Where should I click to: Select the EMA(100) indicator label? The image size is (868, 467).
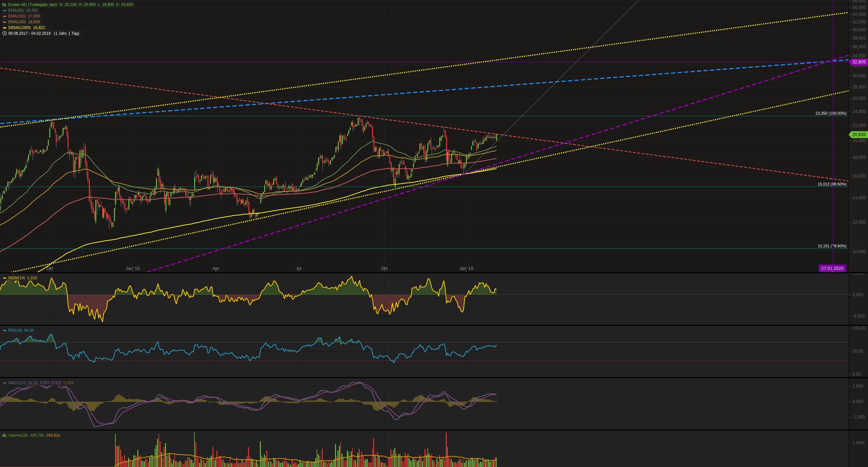click(16, 22)
